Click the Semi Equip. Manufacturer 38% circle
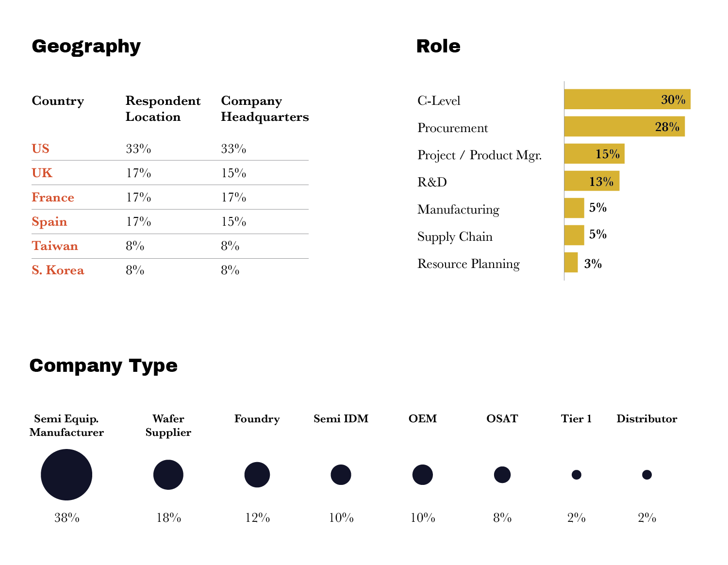 pos(66,475)
